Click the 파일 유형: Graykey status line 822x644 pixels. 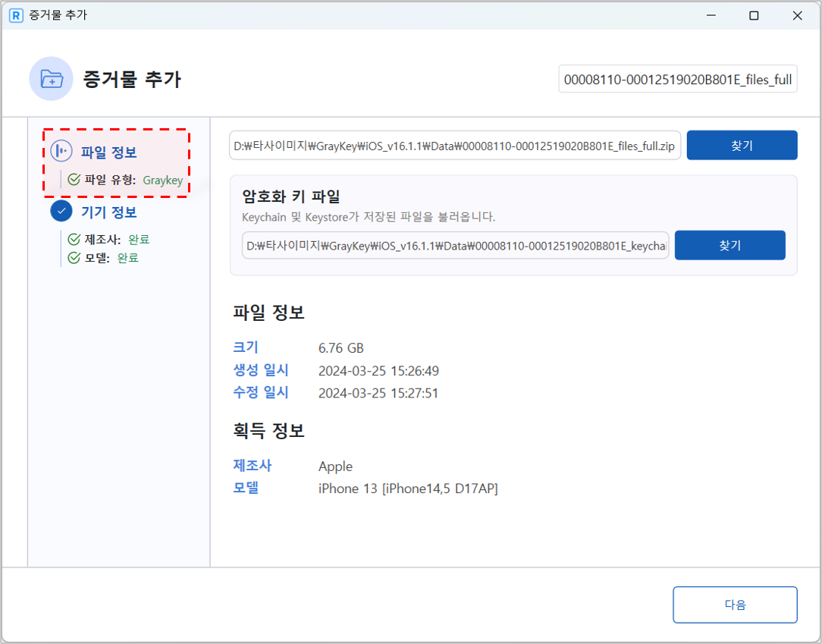pyautogui.click(x=125, y=180)
